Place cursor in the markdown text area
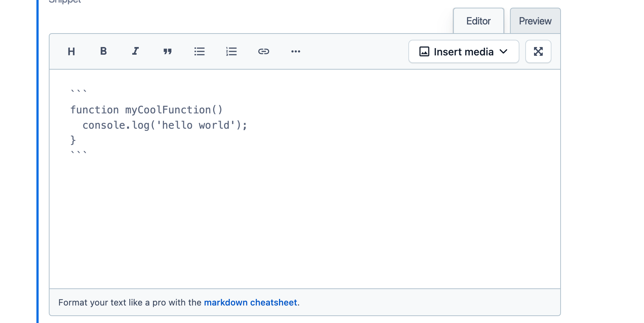The image size is (644, 323). click(305, 179)
